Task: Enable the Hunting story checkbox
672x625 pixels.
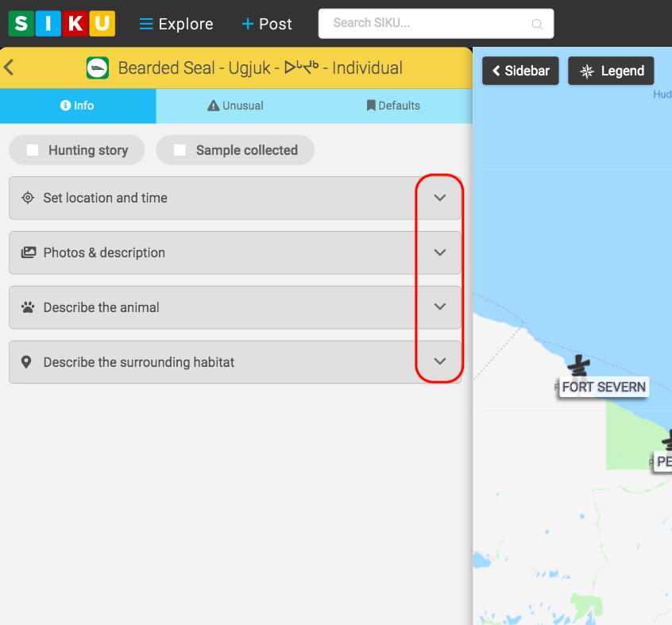Action: [x=33, y=150]
